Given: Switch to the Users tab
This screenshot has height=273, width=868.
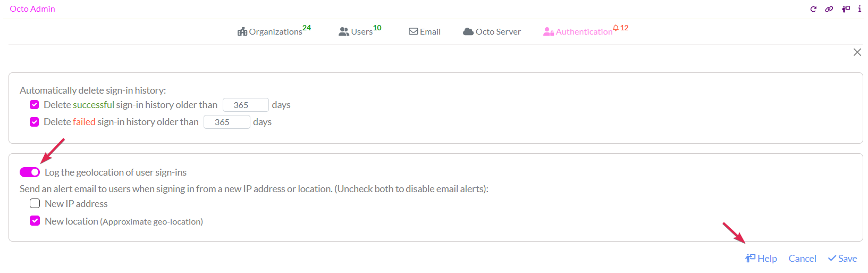Looking at the screenshot, I should click(360, 31).
